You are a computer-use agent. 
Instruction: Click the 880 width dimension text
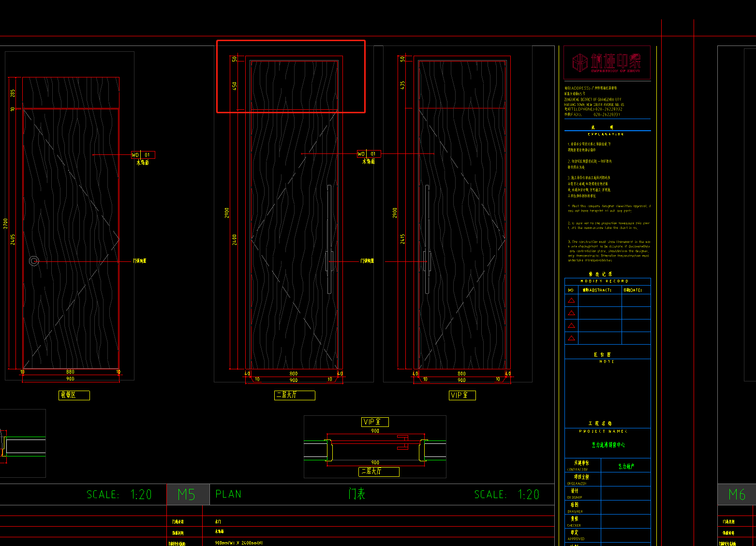70,372
